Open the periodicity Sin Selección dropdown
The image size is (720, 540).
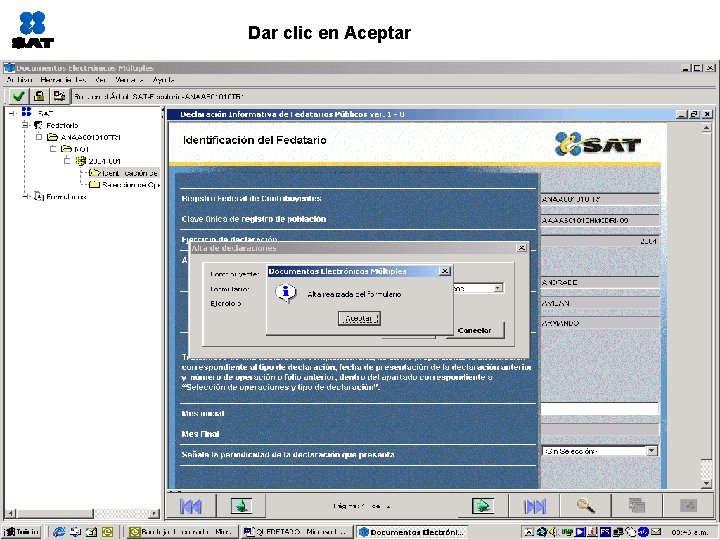pyautogui.click(x=652, y=451)
